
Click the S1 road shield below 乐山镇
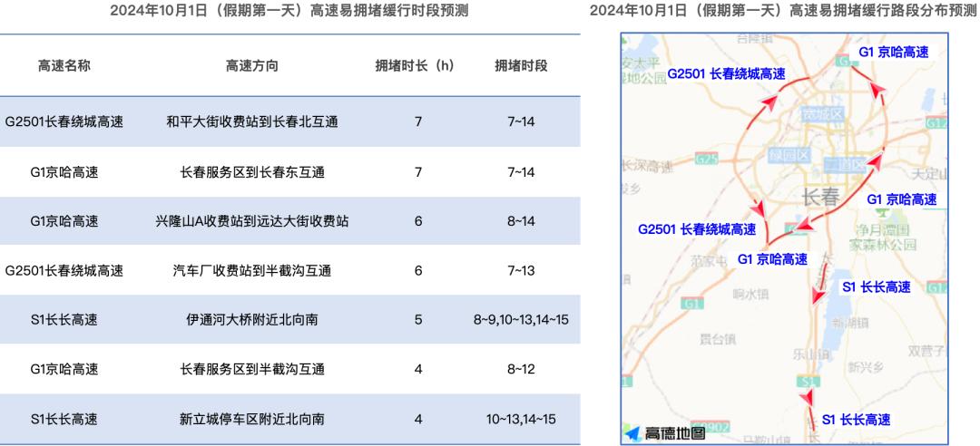tap(809, 381)
